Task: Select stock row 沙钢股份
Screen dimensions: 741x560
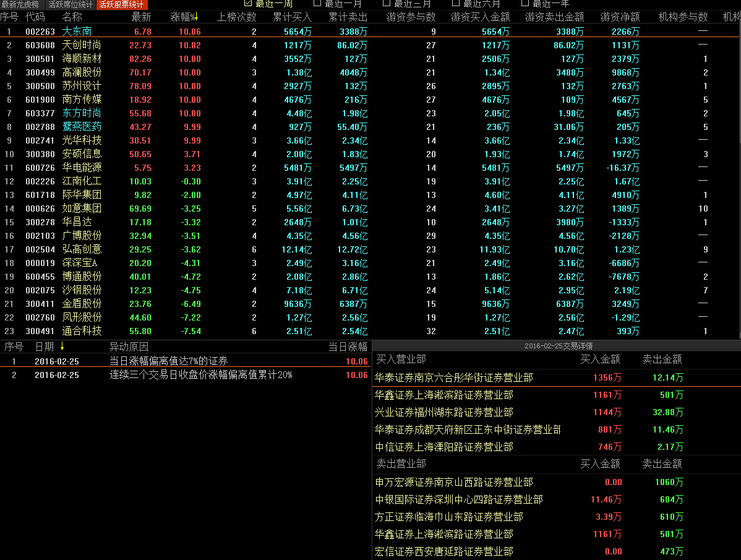Action: pos(369,291)
